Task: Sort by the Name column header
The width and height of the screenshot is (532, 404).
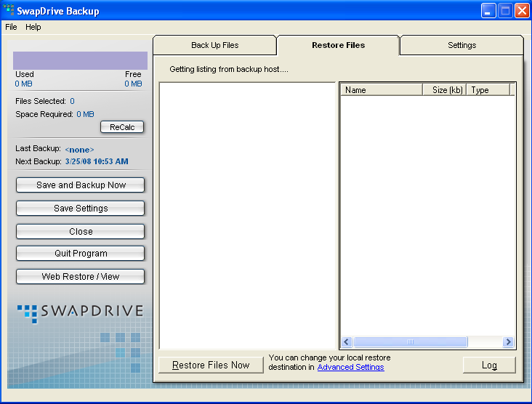Action: pos(382,90)
